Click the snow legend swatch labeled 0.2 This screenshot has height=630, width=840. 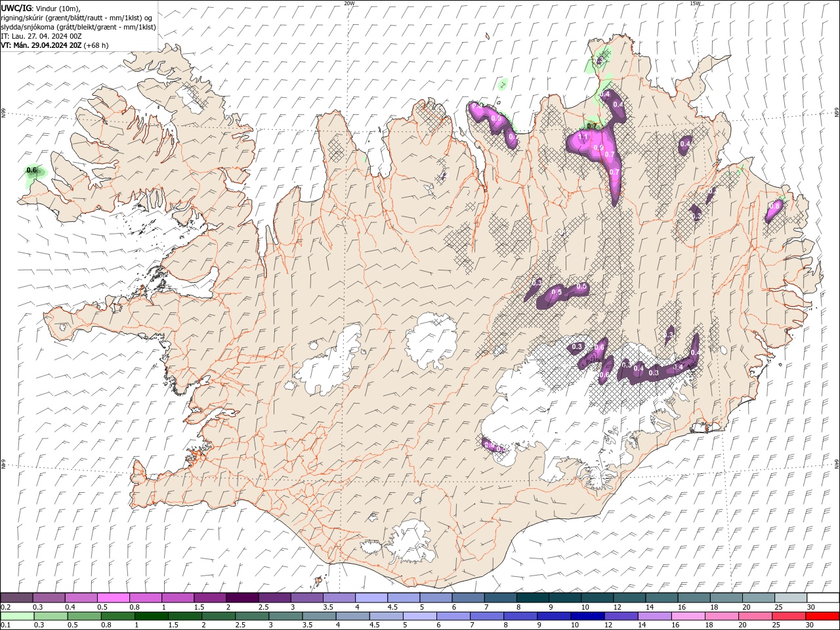coord(16,598)
